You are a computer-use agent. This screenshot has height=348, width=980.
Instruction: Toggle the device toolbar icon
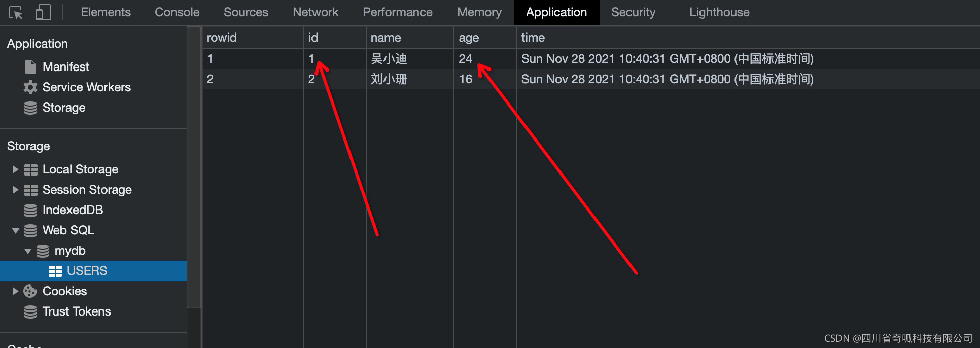[x=43, y=12]
